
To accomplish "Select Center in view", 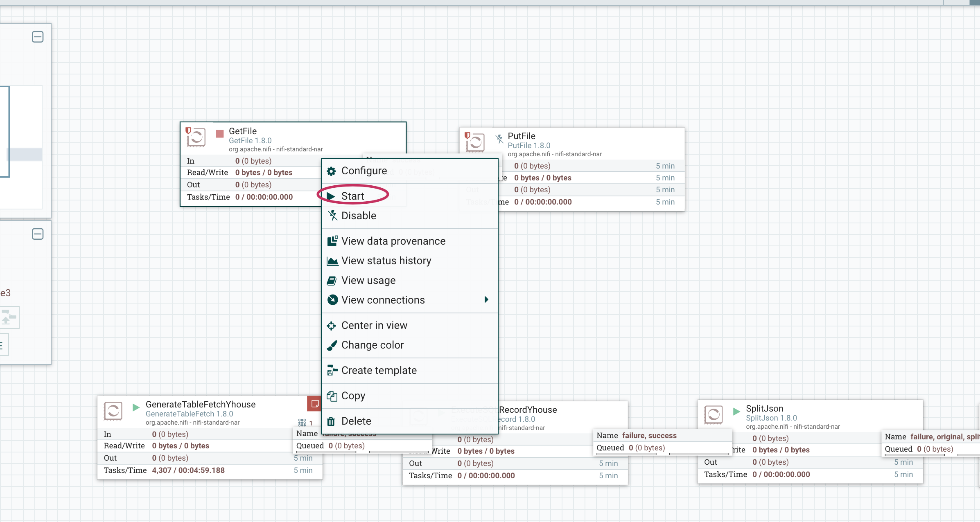I will pyautogui.click(x=409, y=325).
